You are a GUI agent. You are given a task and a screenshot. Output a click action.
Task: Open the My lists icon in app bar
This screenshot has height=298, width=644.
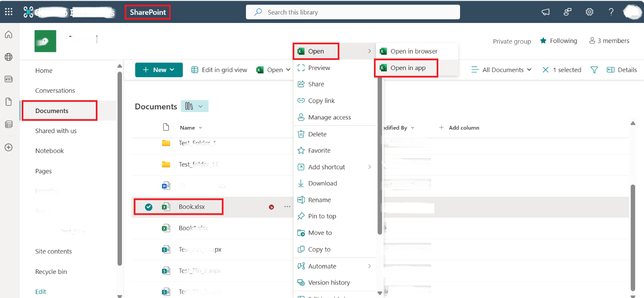[8, 124]
